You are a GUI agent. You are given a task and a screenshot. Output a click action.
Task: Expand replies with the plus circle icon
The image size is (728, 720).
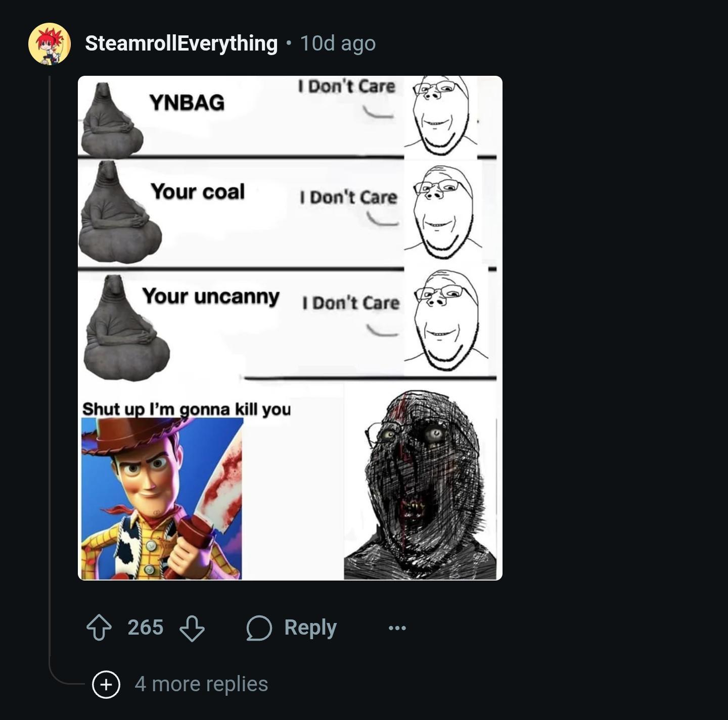coord(106,684)
